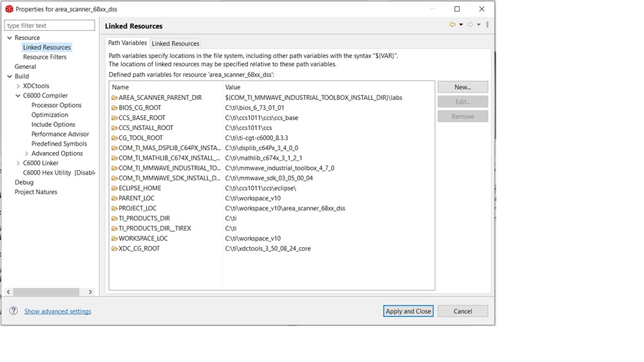
Task: Click folder icon of COM_TI_MMWAVE_INDUSTRIAL variable
Action: [x=115, y=168]
